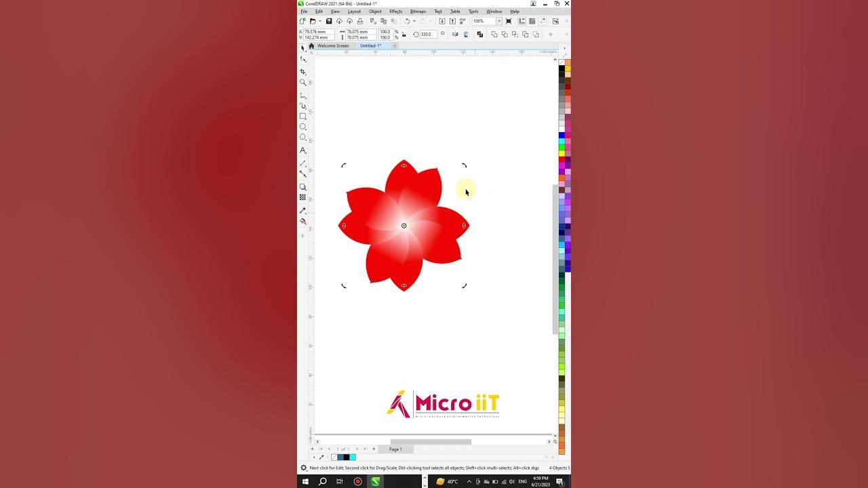Pick cyan swatch in document palette
Screen dimensions: 868x488
(352, 457)
